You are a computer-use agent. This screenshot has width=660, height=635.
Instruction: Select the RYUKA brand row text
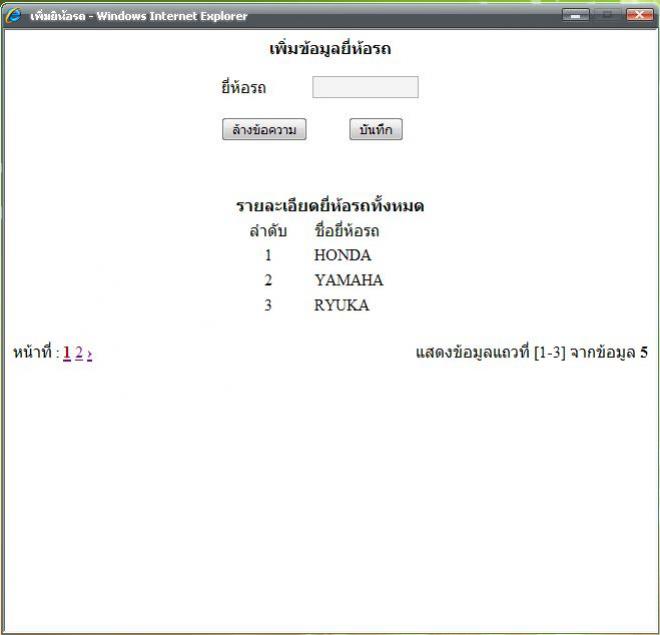tap(341, 305)
